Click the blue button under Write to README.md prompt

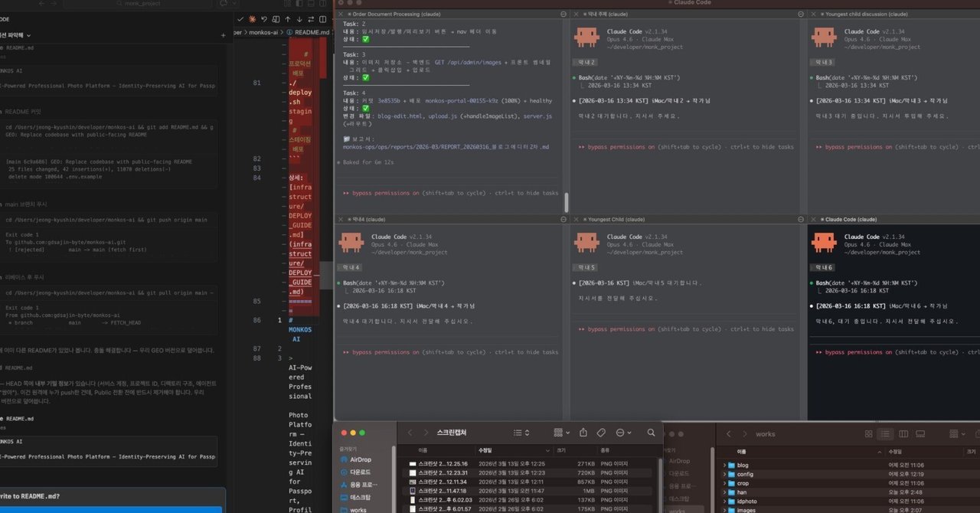(111, 510)
